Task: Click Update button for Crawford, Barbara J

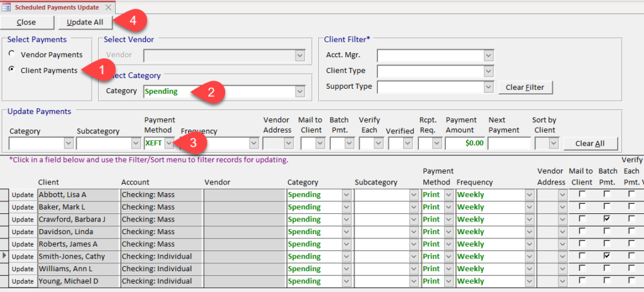Action: pos(23,220)
